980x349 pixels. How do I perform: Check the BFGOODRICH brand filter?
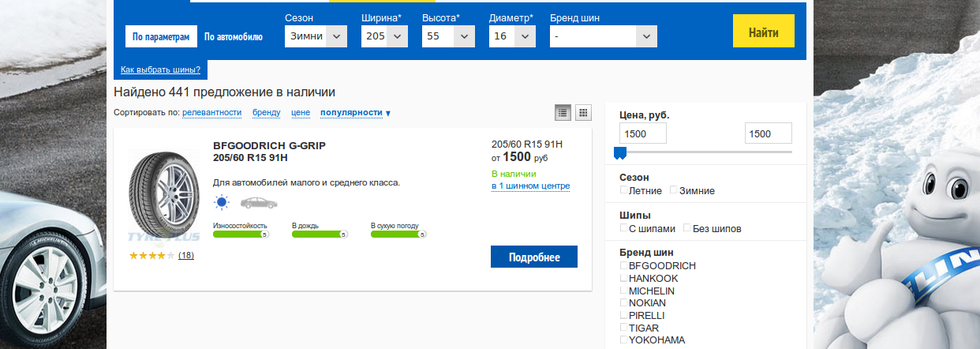624,265
